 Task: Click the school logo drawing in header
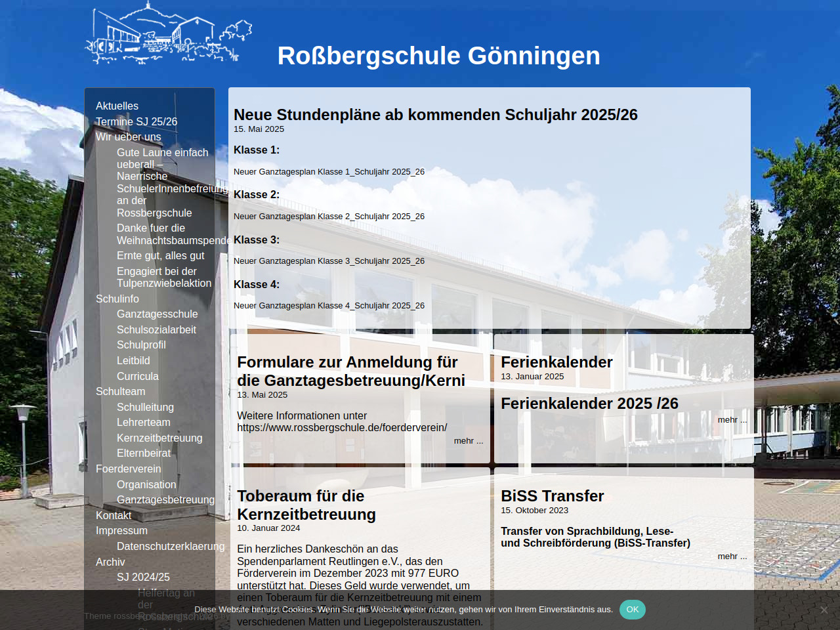coord(168,34)
